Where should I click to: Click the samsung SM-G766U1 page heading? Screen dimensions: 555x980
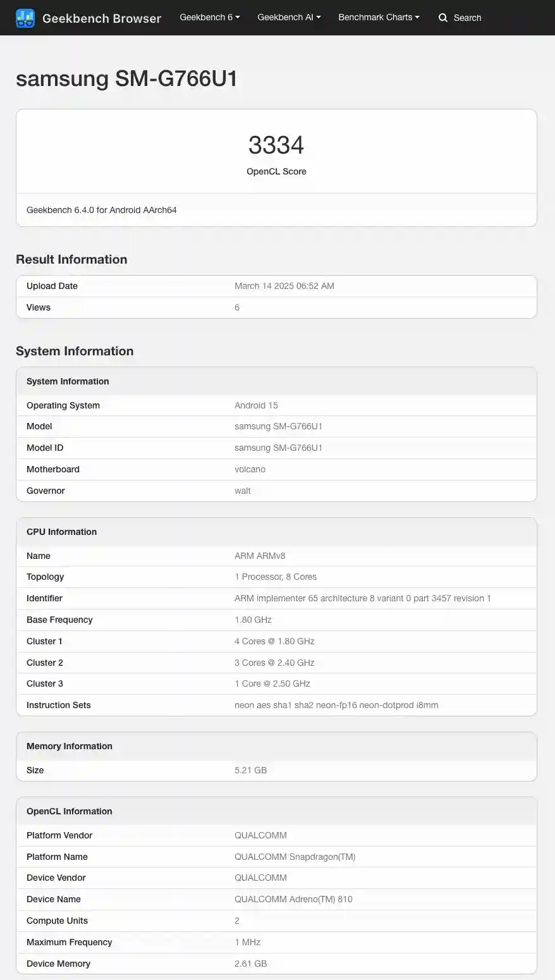126,78
